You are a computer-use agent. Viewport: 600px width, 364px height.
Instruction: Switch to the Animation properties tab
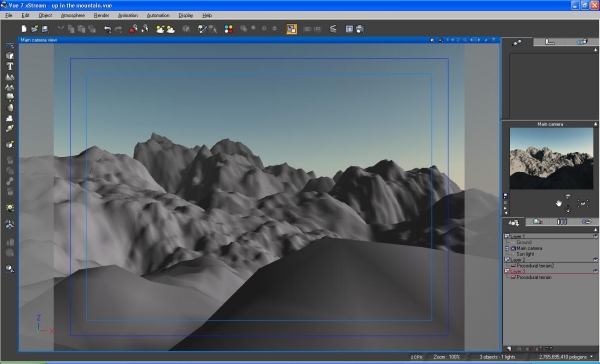(x=582, y=42)
